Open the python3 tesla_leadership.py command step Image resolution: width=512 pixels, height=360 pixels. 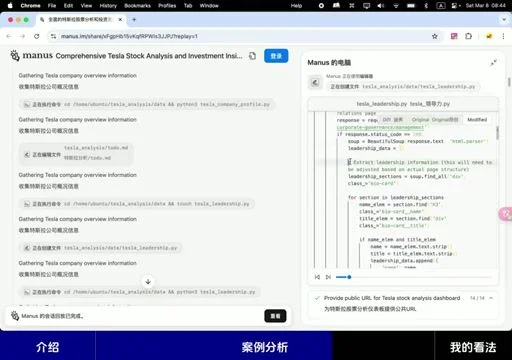click(140, 292)
